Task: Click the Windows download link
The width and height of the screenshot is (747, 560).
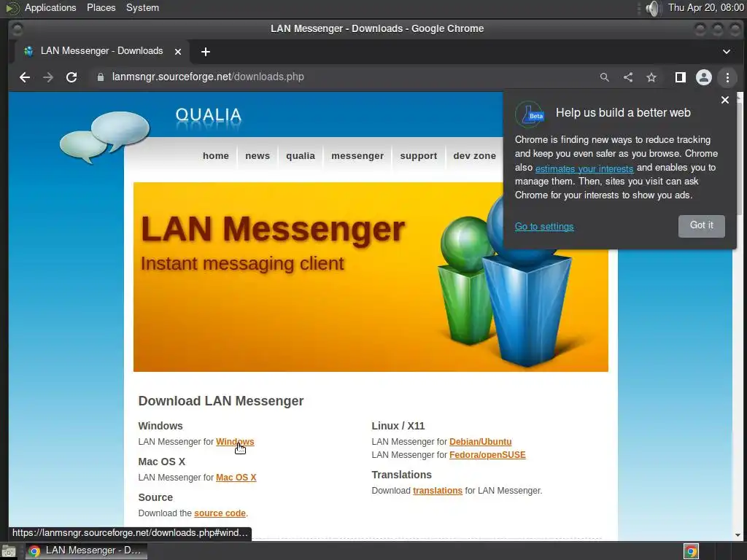Action: point(235,441)
